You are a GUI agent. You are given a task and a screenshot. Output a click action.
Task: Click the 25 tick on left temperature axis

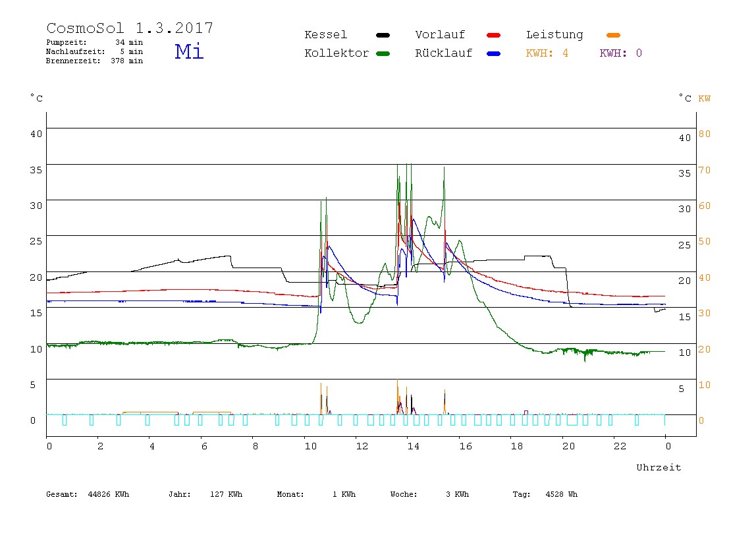[36, 241]
